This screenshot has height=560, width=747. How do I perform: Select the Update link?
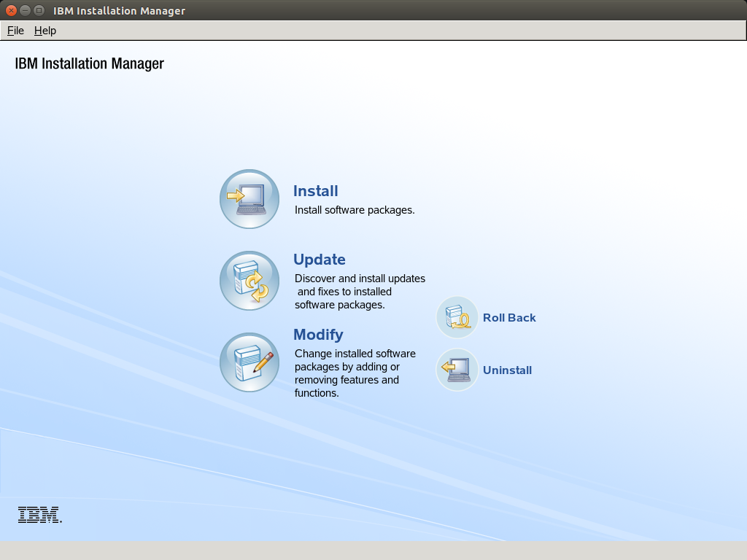[x=320, y=260]
